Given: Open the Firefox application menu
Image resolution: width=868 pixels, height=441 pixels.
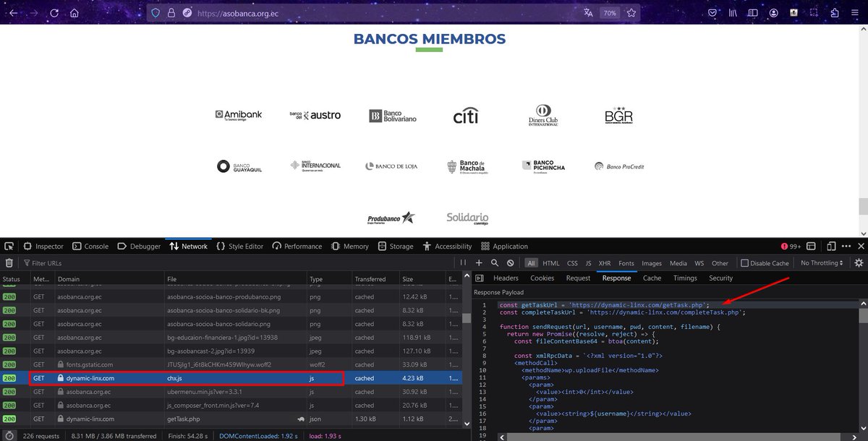Looking at the screenshot, I should click(855, 13).
